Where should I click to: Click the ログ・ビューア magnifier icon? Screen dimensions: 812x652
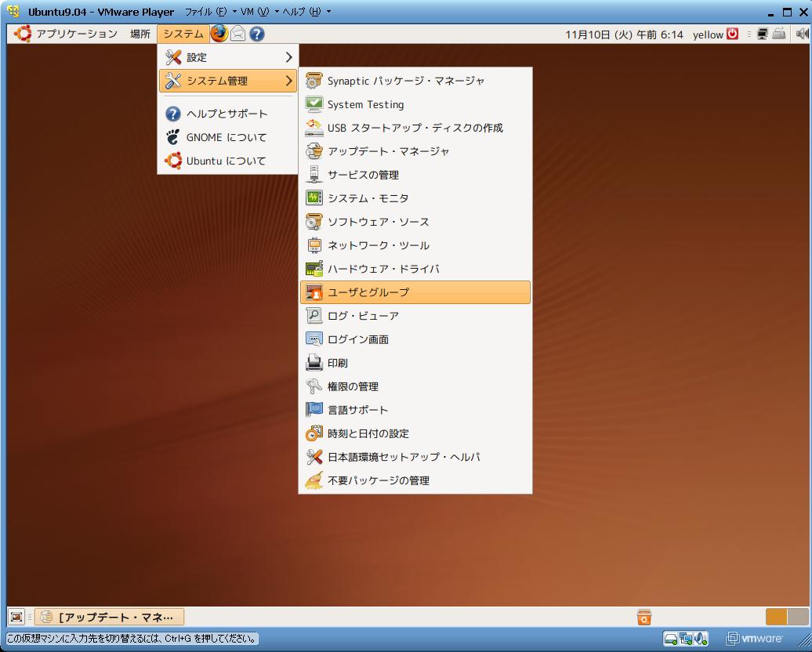pos(314,315)
